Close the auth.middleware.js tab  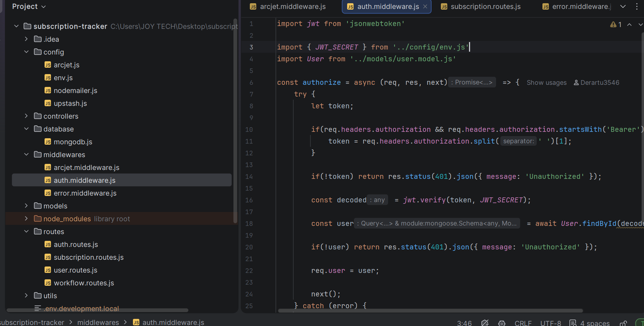tap(425, 6)
